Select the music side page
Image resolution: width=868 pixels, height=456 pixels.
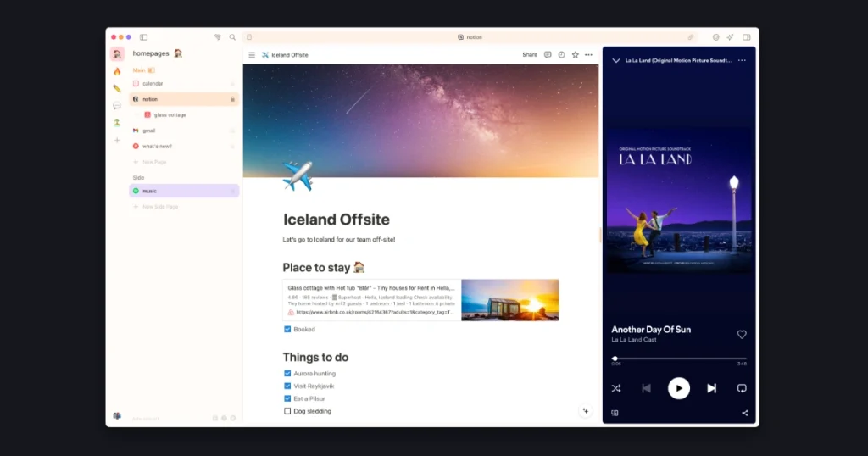coord(184,191)
